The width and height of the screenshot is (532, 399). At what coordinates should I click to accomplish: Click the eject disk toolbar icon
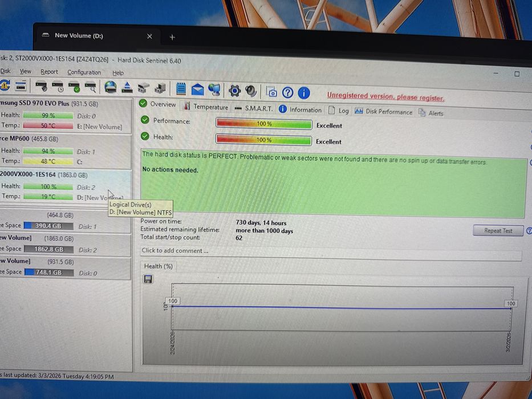point(127,88)
